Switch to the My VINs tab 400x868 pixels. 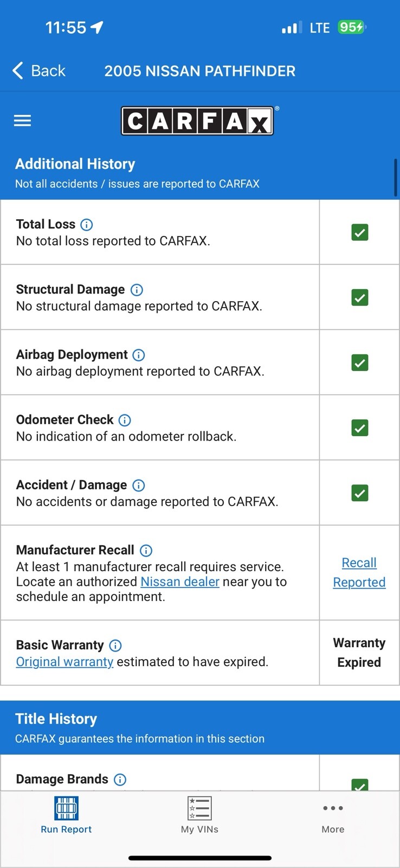click(x=199, y=815)
